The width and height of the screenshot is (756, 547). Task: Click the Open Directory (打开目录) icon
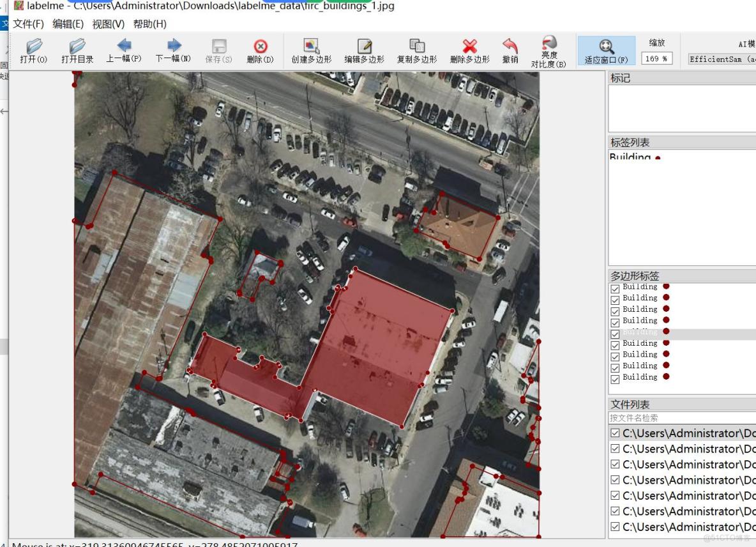[x=77, y=46]
